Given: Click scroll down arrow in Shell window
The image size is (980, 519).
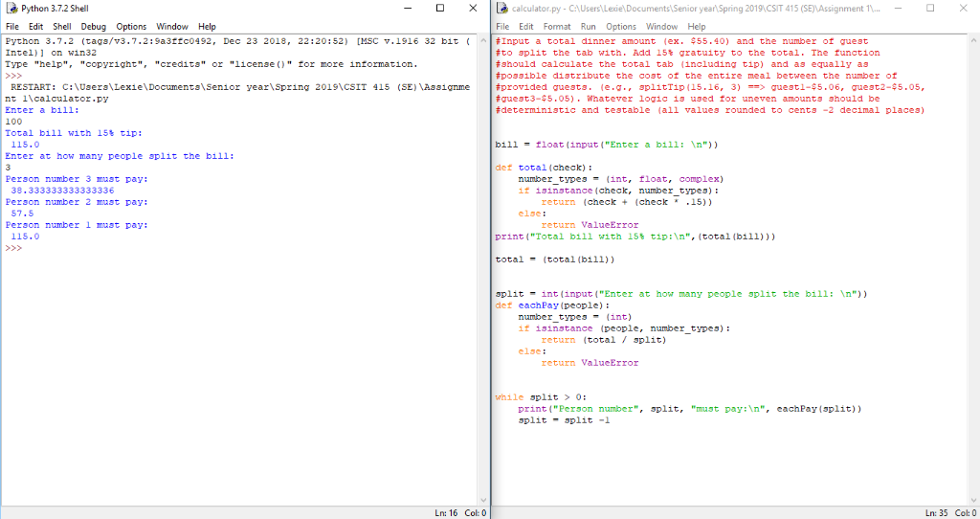Looking at the screenshot, I should [483, 500].
